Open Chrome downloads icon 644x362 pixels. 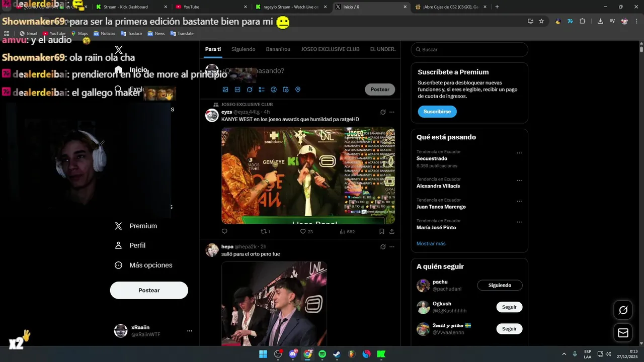point(600,21)
